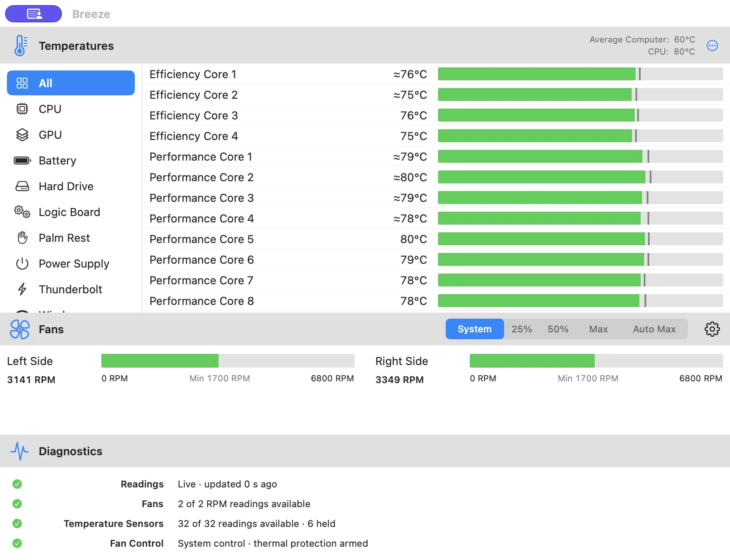Click the Fan Control green check icon
Screen dimensions: 730x560
pyautogui.click(x=17, y=543)
